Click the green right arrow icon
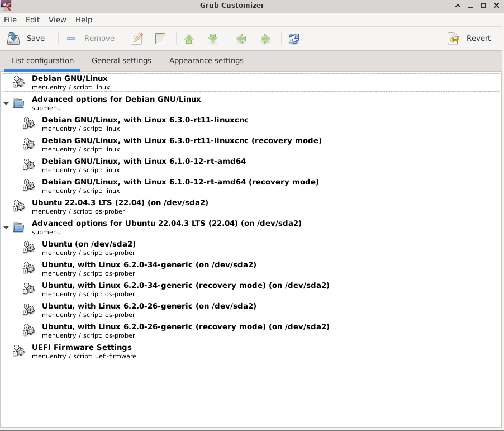Viewport: 504px width, 431px height. (x=265, y=39)
